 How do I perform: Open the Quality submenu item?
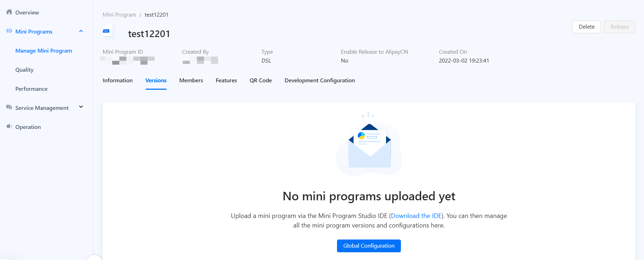point(24,70)
